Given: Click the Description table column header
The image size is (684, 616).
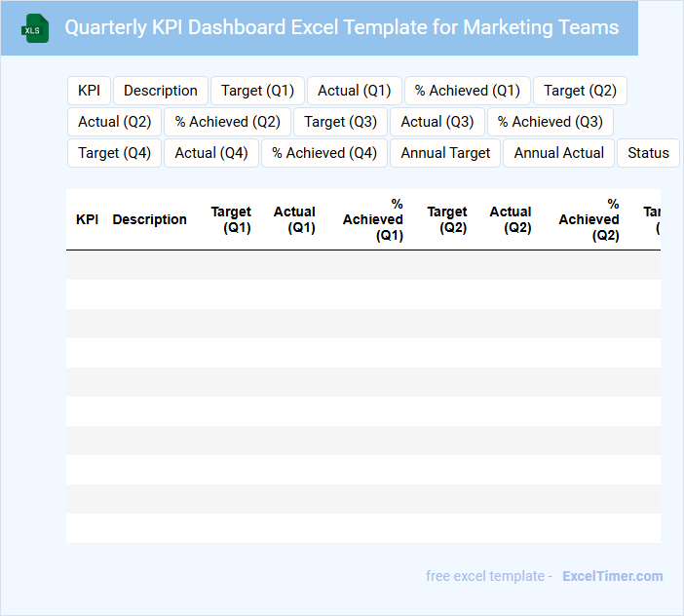Looking at the screenshot, I should click(x=149, y=219).
